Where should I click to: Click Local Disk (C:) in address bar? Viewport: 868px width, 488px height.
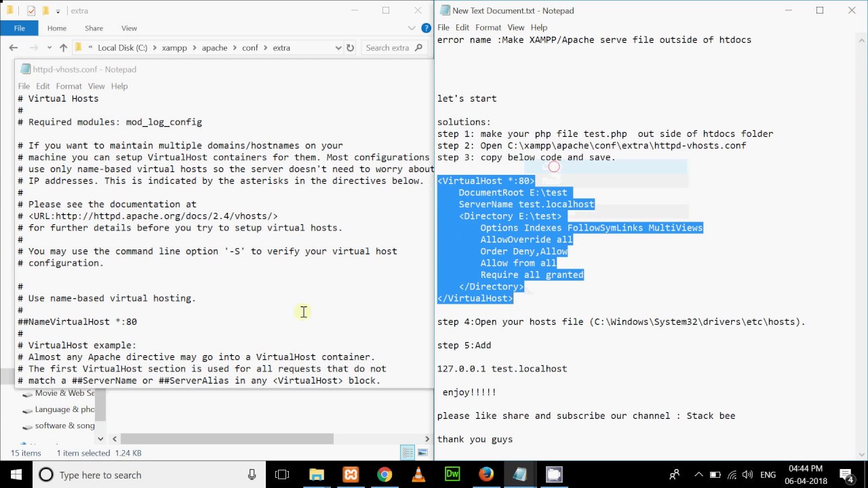click(x=122, y=48)
